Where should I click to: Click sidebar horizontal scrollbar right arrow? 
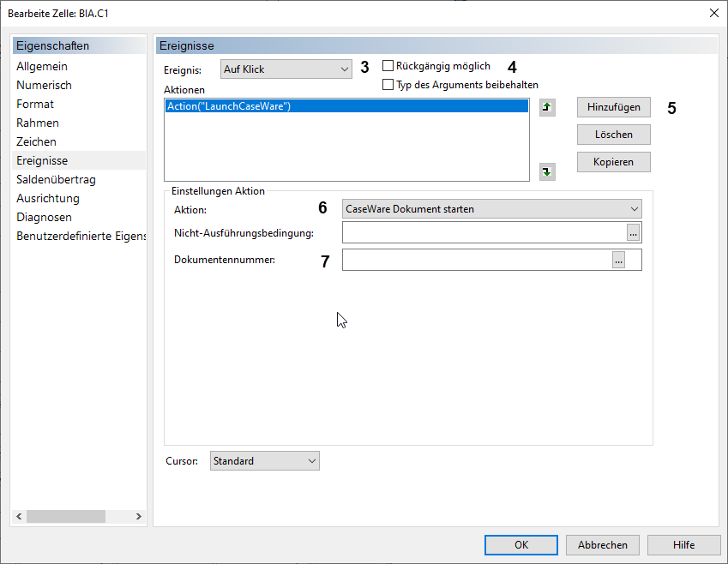coord(138,516)
